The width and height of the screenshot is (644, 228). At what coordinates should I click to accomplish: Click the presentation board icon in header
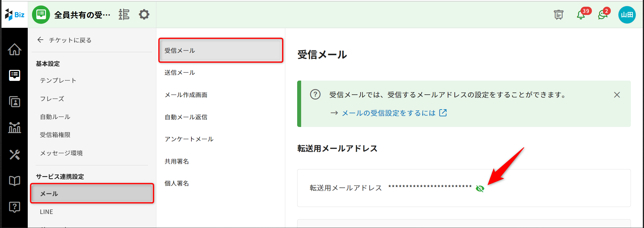click(558, 15)
